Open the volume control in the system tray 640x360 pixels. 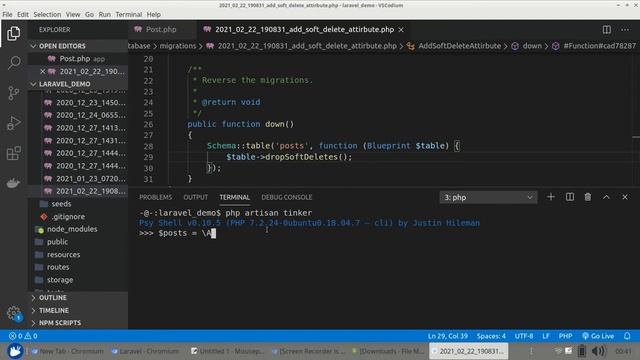click(x=598, y=351)
